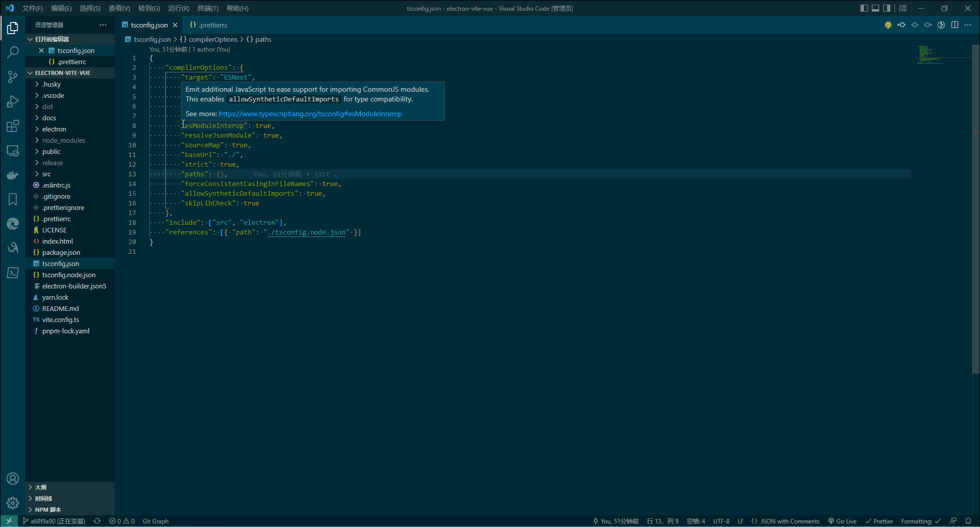Open the Remote Explorer icon
This screenshot has width=980, height=527.
pyautogui.click(x=13, y=150)
